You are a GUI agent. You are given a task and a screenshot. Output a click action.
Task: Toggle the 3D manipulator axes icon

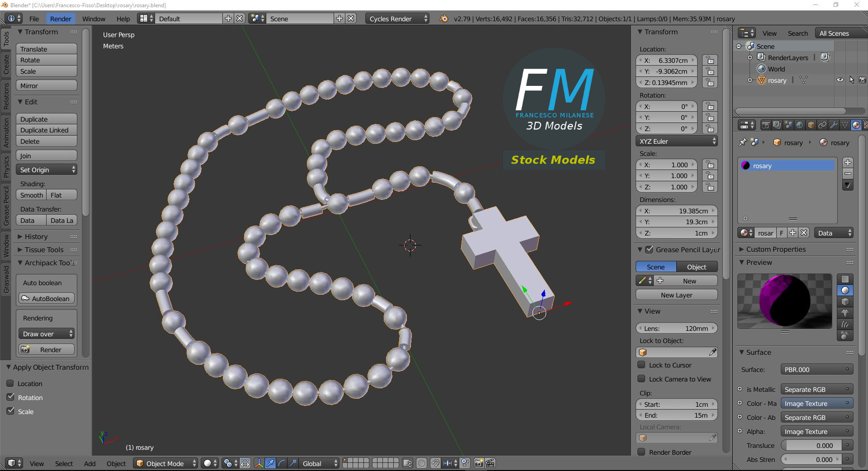pos(259,463)
